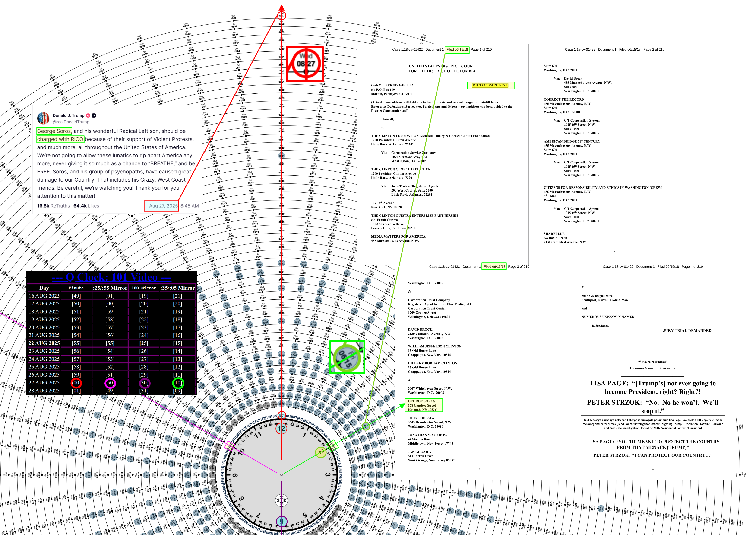Click the 'DAVID BROCK' defendant name on page 3
The width and height of the screenshot is (756, 535).
[420, 330]
